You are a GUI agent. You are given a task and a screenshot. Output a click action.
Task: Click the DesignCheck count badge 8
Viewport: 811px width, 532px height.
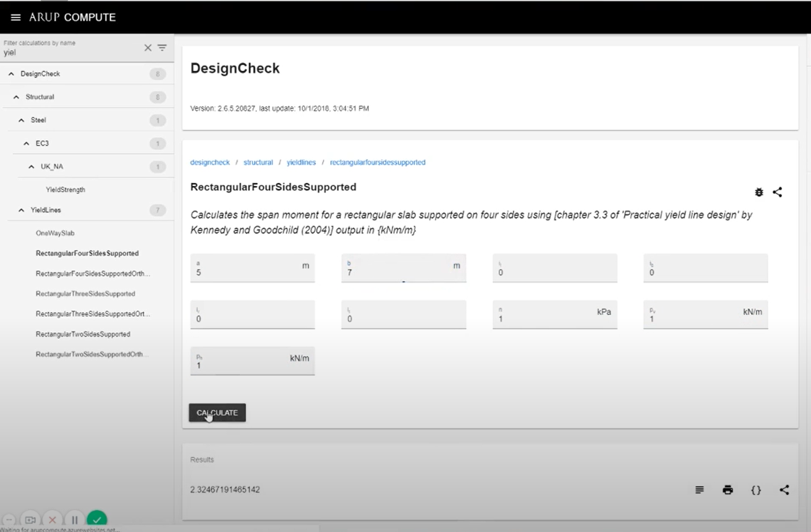point(158,74)
